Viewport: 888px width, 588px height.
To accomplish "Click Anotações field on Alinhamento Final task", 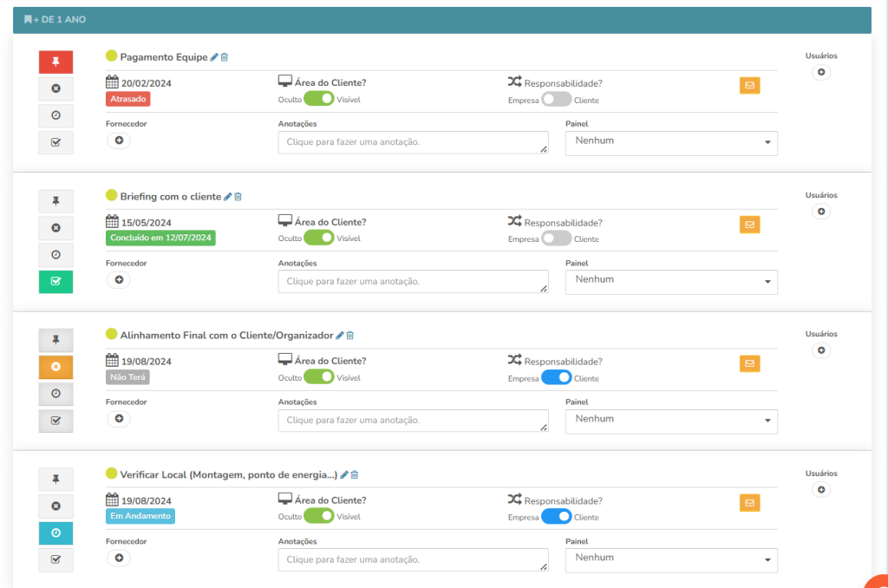I will pos(413,421).
